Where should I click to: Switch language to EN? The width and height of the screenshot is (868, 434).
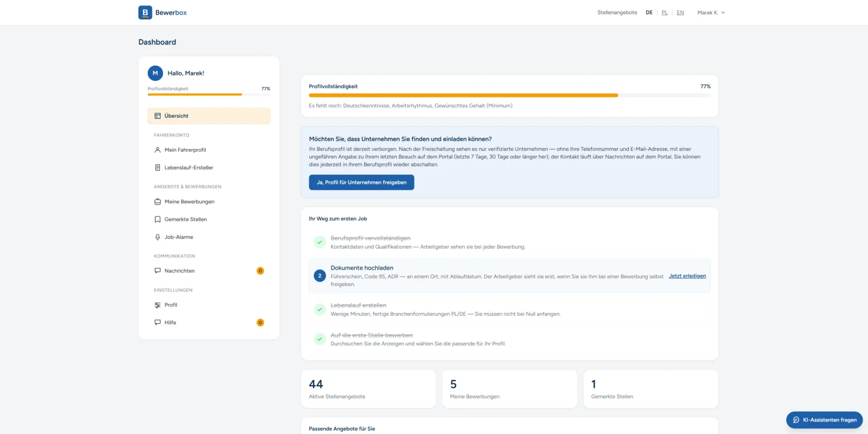(680, 12)
